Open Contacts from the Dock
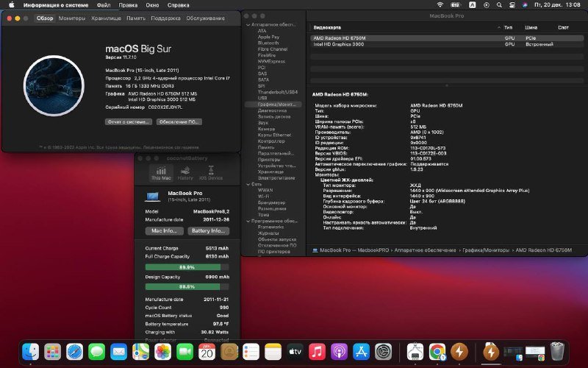The image size is (588, 368). pyautogui.click(x=229, y=352)
